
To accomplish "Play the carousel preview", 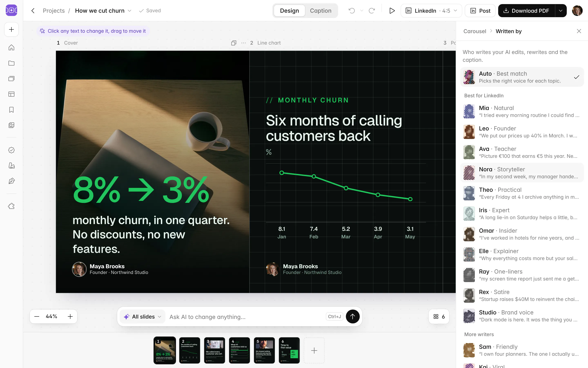I will tap(392, 11).
